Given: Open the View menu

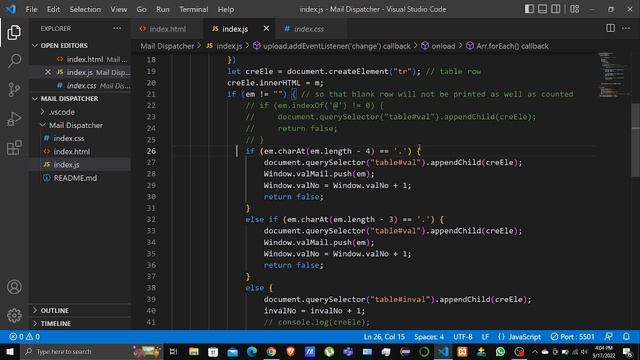Looking at the screenshot, I should 118,9.
